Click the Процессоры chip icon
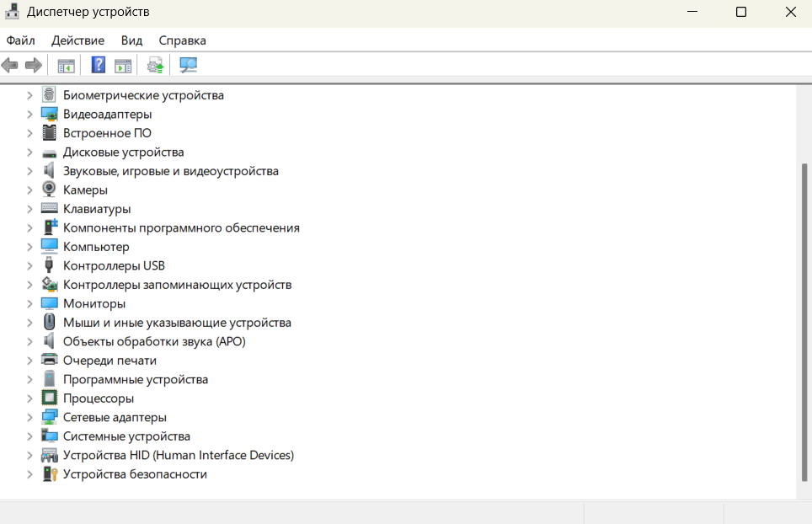 (x=50, y=398)
